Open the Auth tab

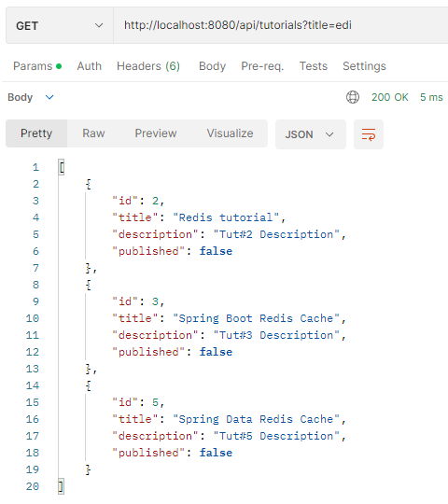[x=89, y=66]
